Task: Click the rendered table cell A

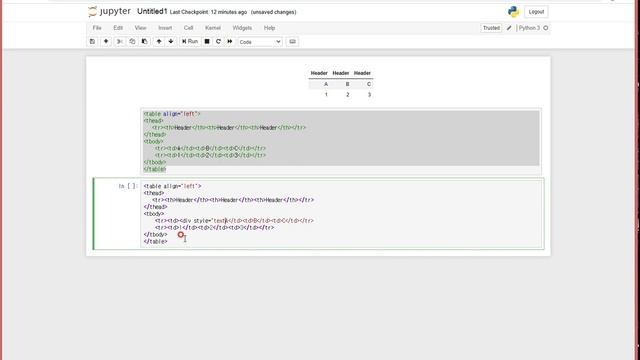Action: coord(326,84)
